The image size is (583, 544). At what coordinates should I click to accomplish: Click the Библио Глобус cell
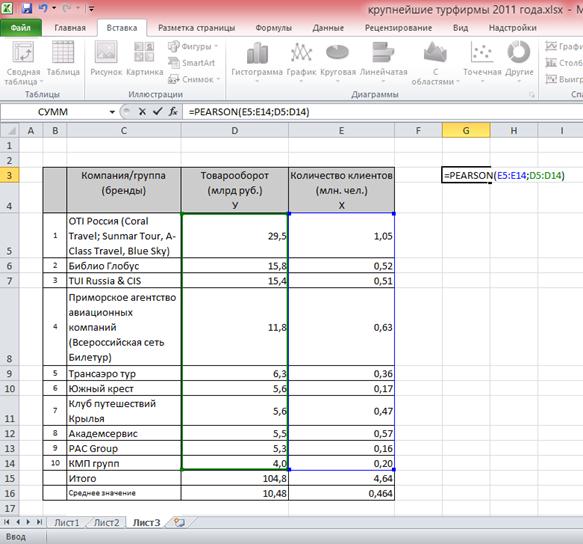pyautogui.click(x=124, y=266)
